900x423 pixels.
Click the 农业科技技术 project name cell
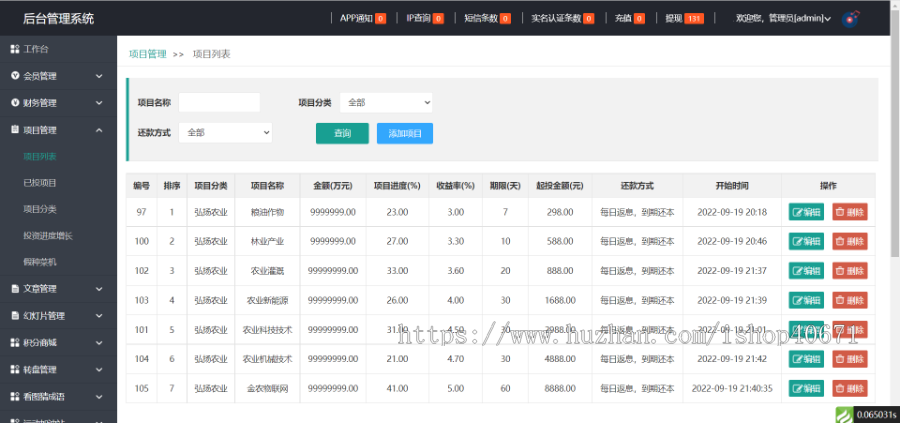pyautogui.click(x=267, y=329)
